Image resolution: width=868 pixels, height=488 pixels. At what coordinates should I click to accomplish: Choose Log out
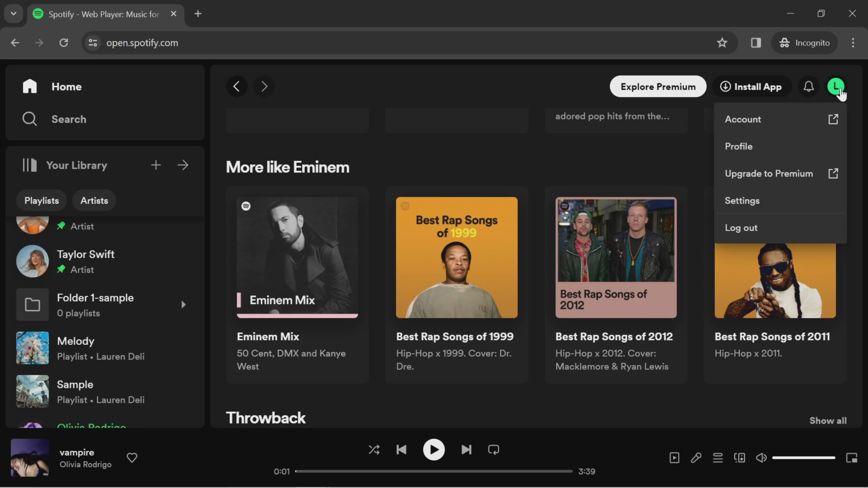[780, 228]
